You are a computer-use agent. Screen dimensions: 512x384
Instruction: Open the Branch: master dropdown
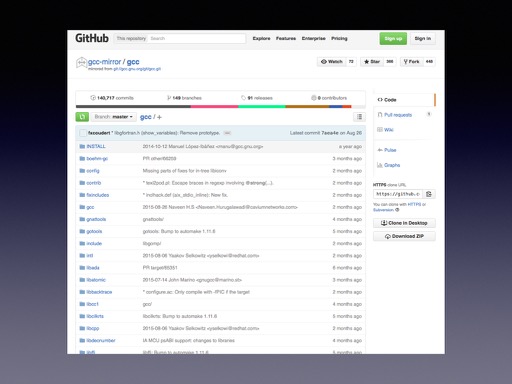(114, 117)
